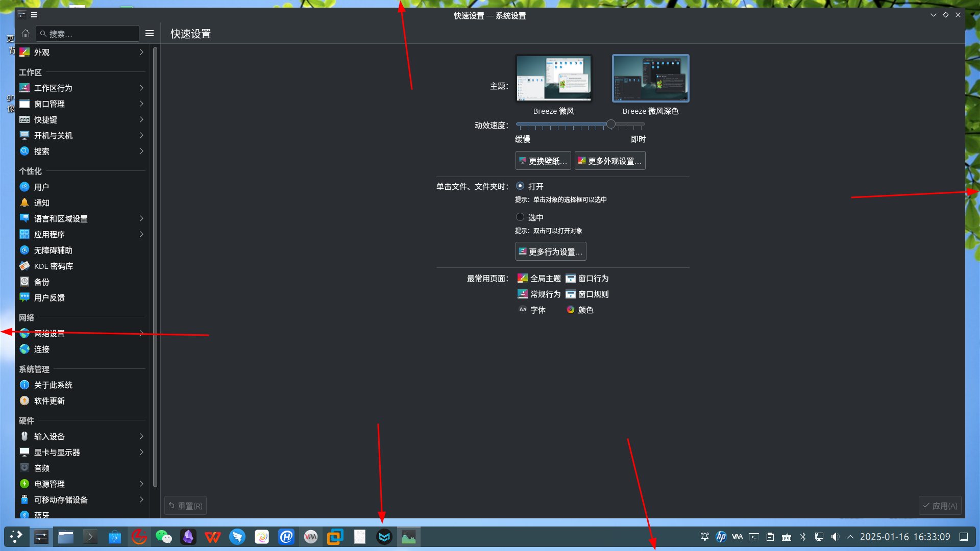Go to the settings home page icon
980x551 pixels.
point(26,34)
